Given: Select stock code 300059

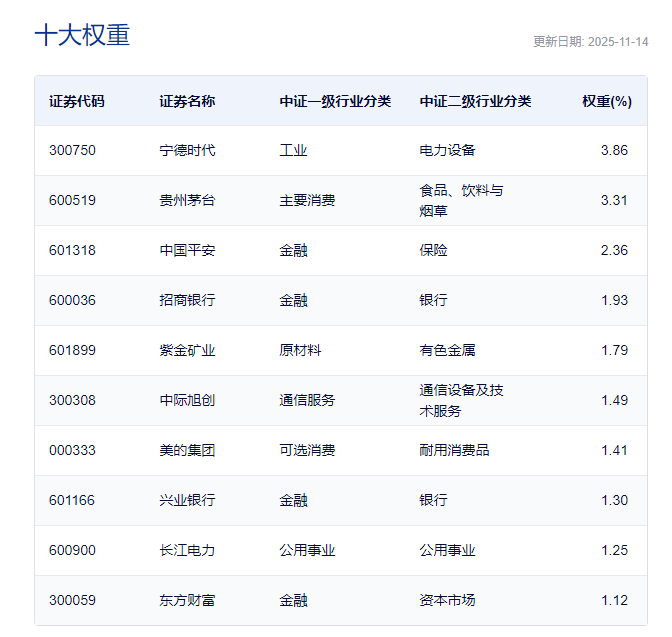Looking at the screenshot, I should [x=72, y=601].
